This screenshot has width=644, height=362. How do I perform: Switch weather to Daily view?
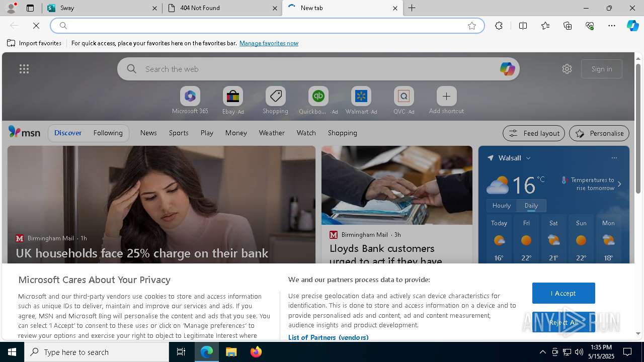[x=531, y=206]
